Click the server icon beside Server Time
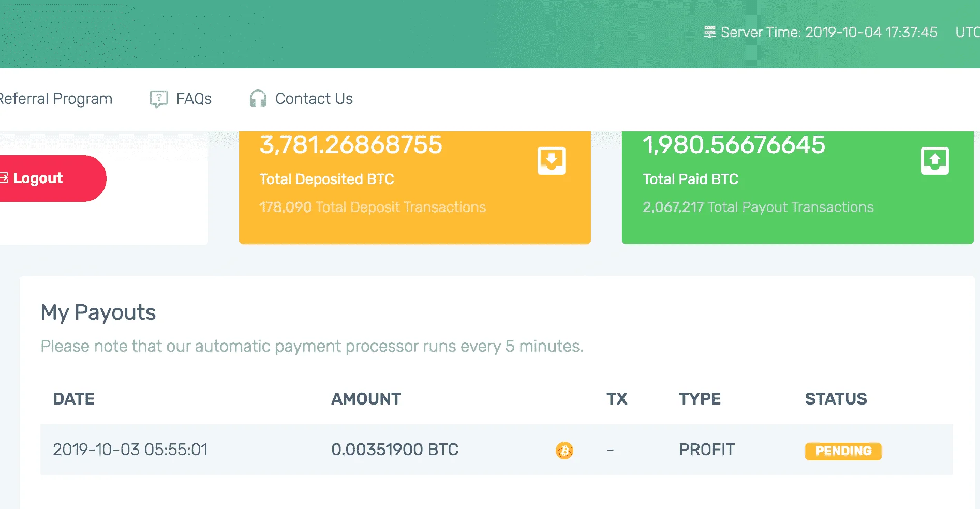 click(x=709, y=32)
